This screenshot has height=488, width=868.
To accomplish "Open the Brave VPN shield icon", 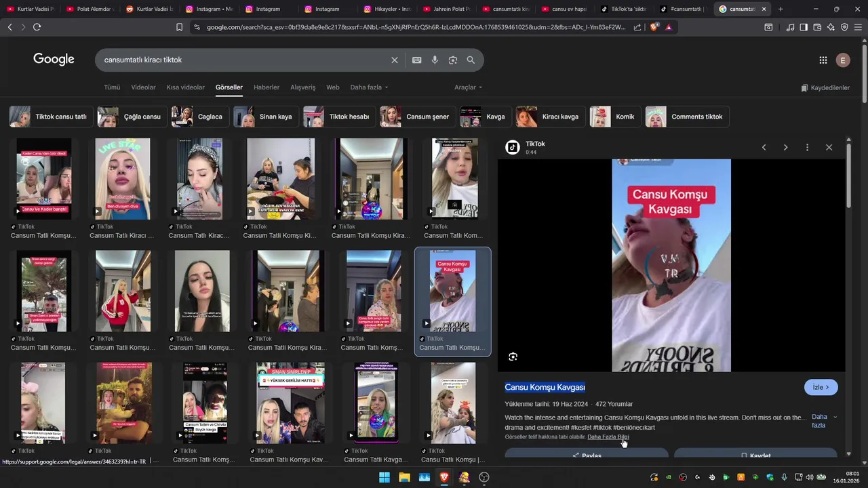I will [844, 27].
